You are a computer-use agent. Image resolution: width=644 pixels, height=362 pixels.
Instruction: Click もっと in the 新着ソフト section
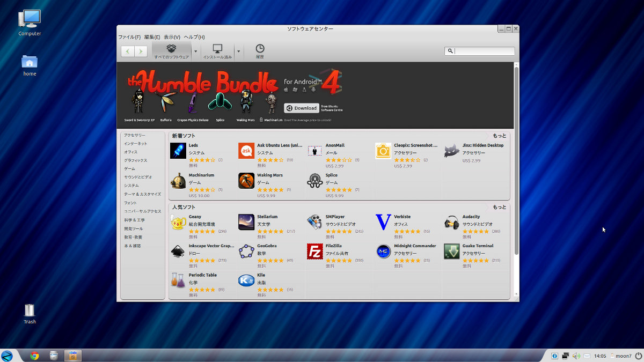pyautogui.click(x=499, y=136)
